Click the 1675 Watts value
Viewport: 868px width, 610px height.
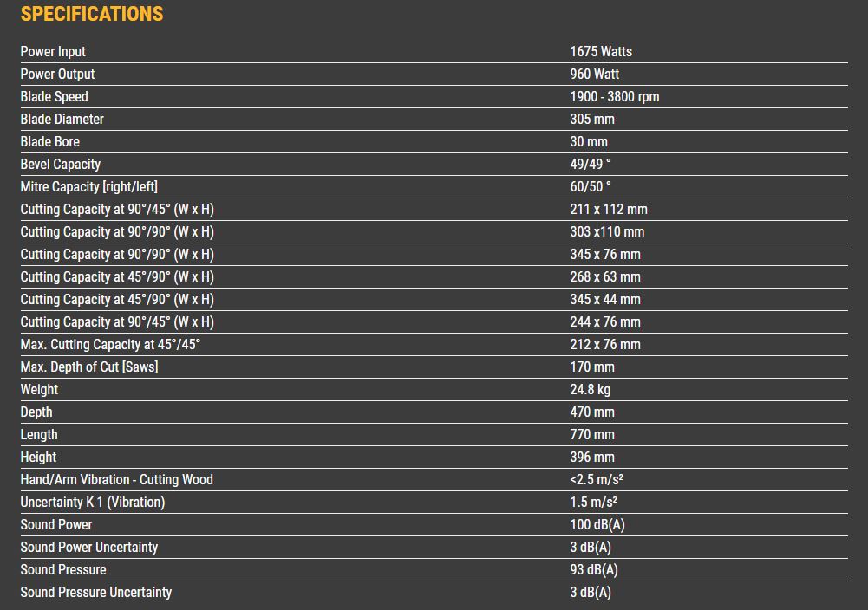tap(601, 52)
